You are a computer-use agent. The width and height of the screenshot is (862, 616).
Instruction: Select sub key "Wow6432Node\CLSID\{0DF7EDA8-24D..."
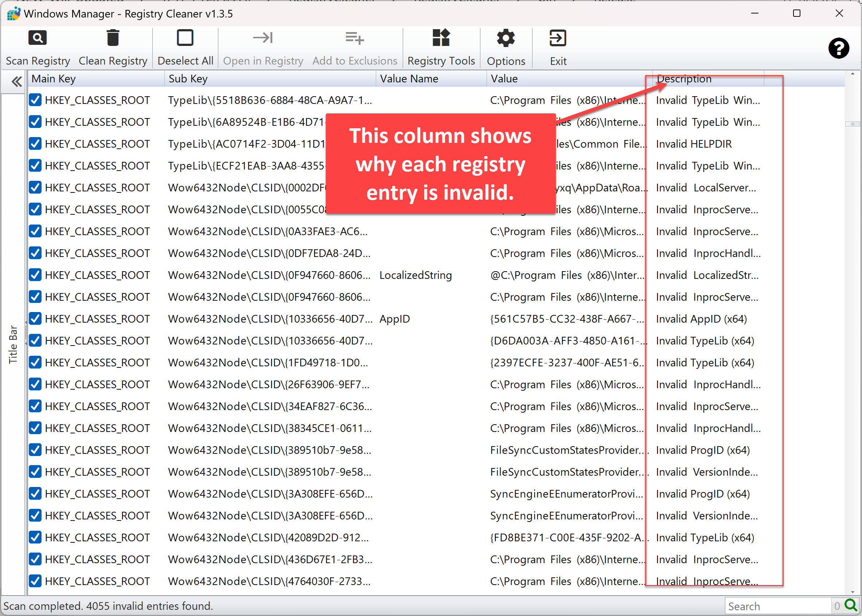[269, 253]
